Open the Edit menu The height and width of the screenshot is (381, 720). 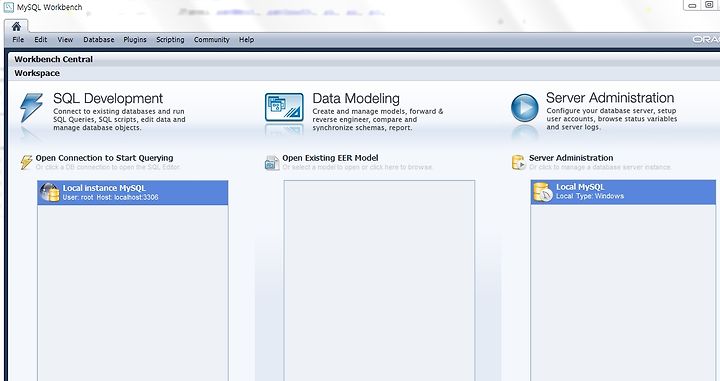click(41, 39)
